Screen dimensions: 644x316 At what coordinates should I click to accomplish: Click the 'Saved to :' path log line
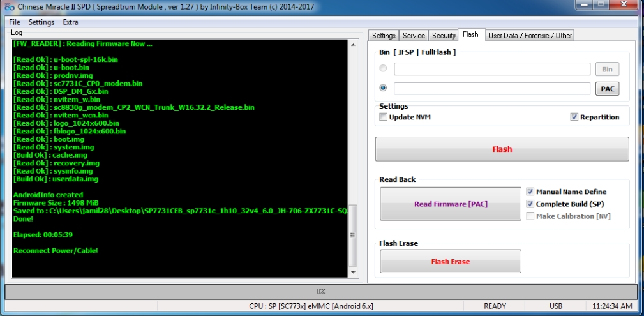180,211
